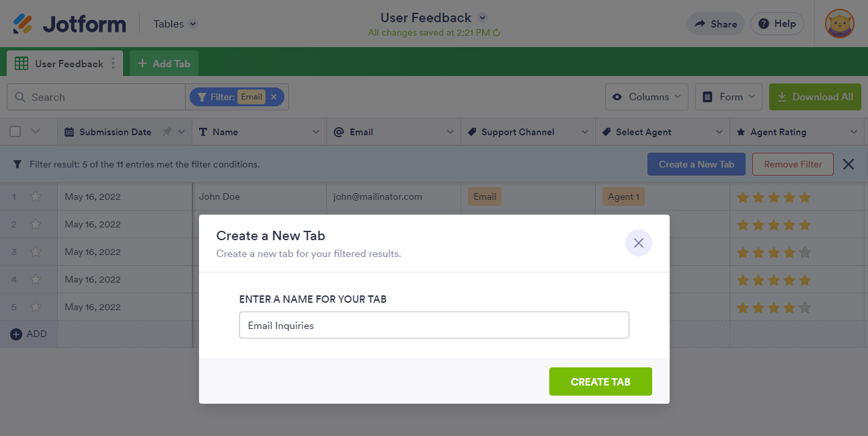Expand the Columns visibility dropdown
Image resolution: width=868 pixels, height=436 pixels.
pos(647,97)
